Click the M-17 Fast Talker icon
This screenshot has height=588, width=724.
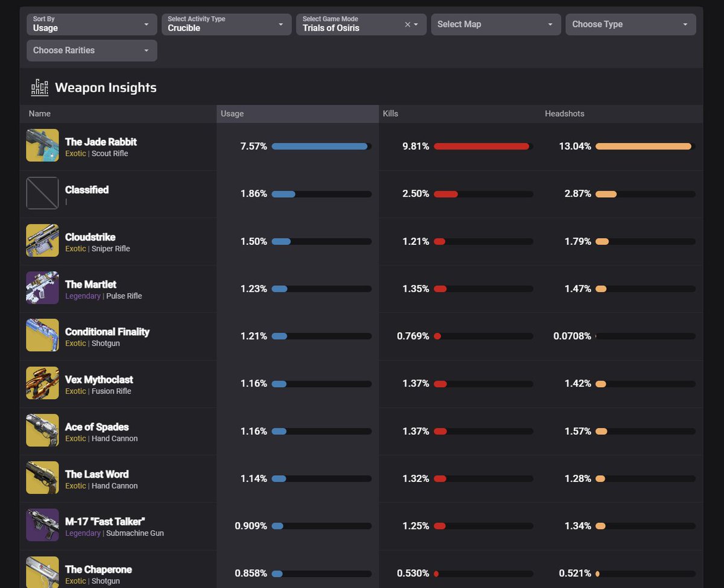click(42, 525)
